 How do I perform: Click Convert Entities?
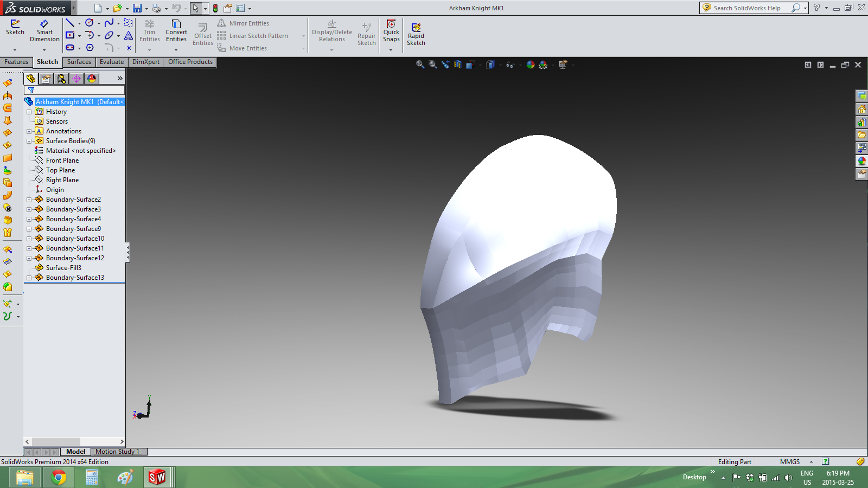176,31
